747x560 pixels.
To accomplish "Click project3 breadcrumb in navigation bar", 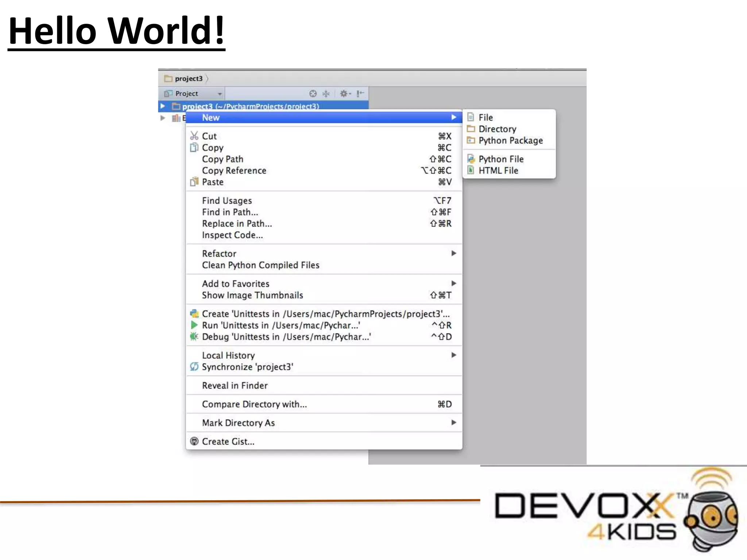I will pyautogui.click(x=188, y=78).
